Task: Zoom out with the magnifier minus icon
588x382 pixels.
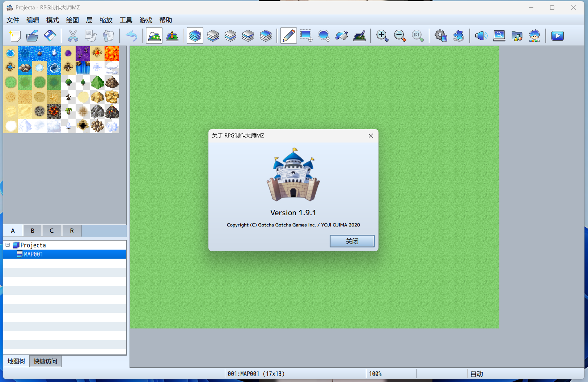Action: (x=400, y=36)
